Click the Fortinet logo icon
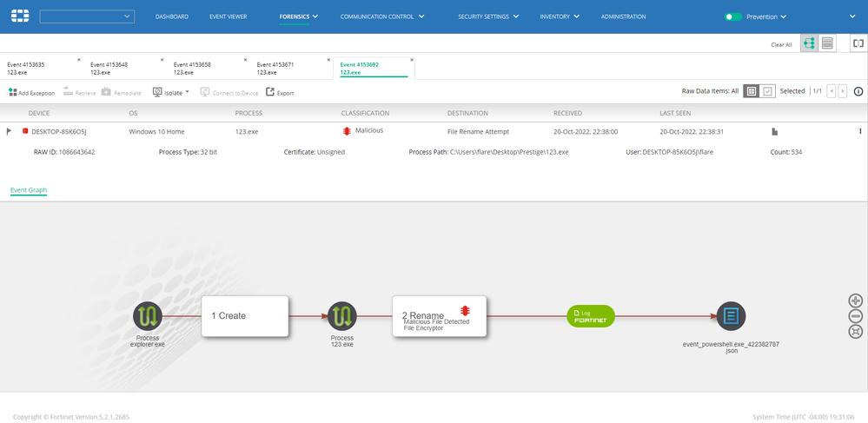 point(20,16)
